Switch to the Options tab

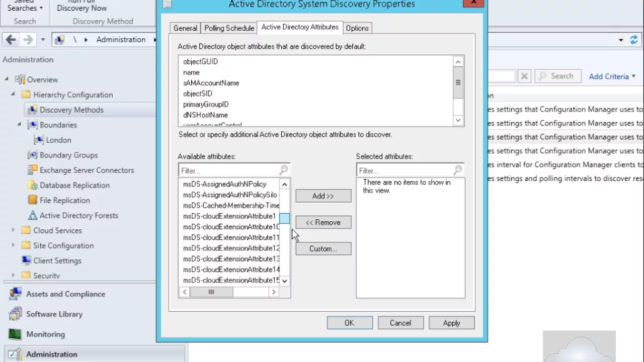tap(357, 28)
